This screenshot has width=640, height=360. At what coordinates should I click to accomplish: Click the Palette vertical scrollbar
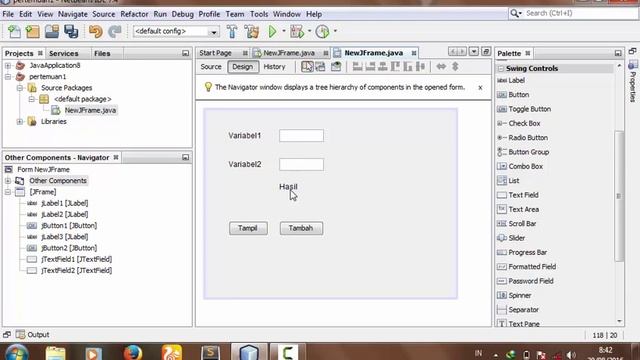pos(619,196)
